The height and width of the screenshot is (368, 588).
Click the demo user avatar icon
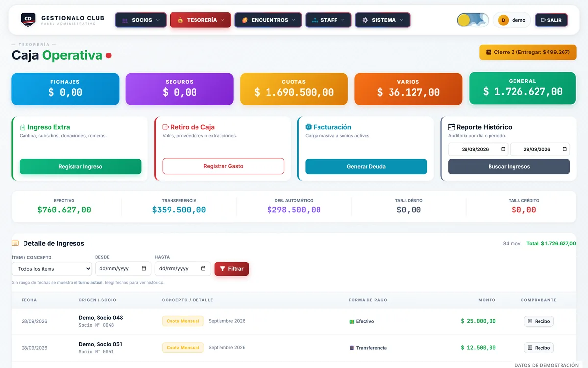503,20
